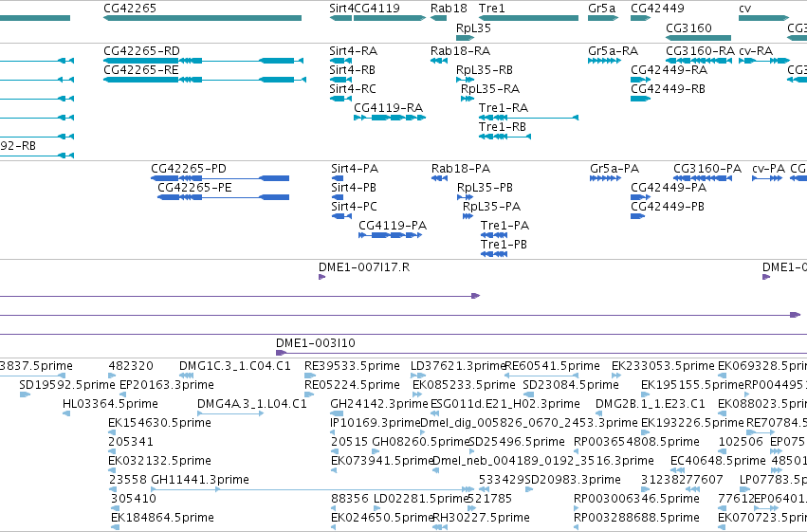This screenshot has width=807, height=532.
Task: Click the RE39533.5prime EST label
Action: click(352, 366)
